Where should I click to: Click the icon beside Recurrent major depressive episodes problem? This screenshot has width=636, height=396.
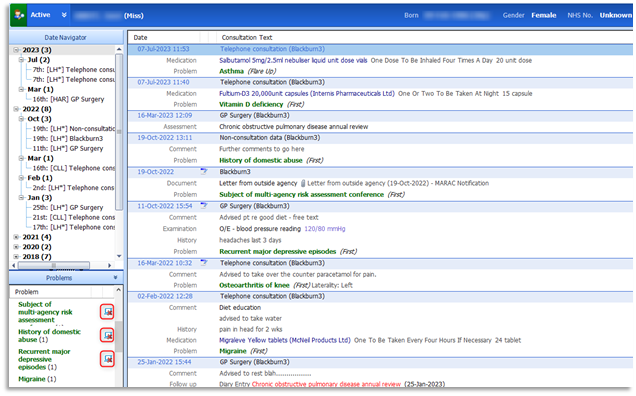click(107, 359)
